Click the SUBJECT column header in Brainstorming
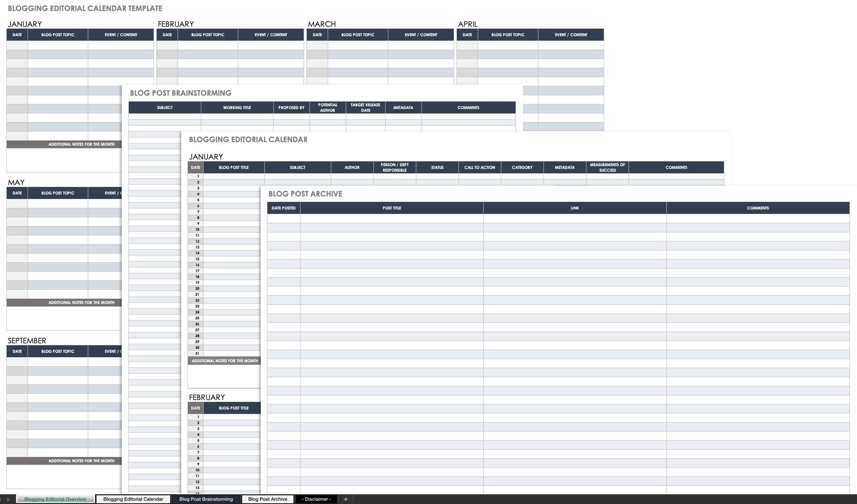Screen dimensions: 857x504 pos(165,107)
